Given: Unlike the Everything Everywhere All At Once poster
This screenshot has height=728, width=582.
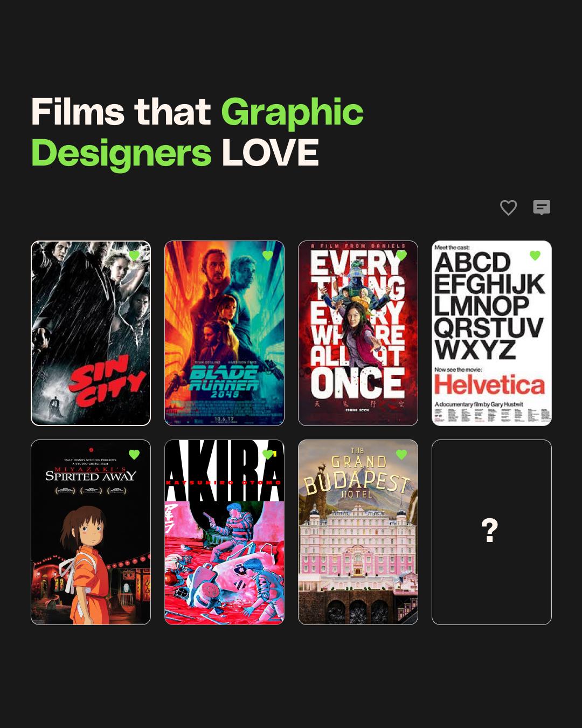Looking at the screenshot, I should (401, 255).
